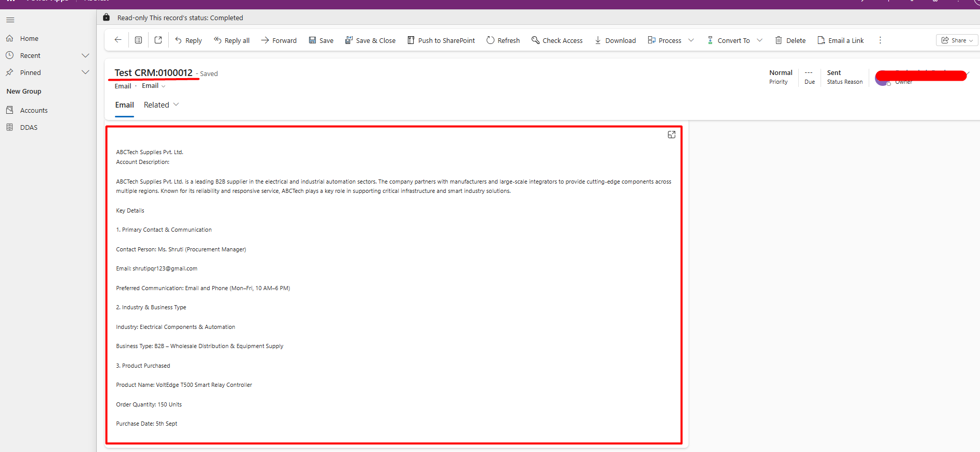
Task: Expand the Pinned section in sidebar
Action: [x=85, y=72]
